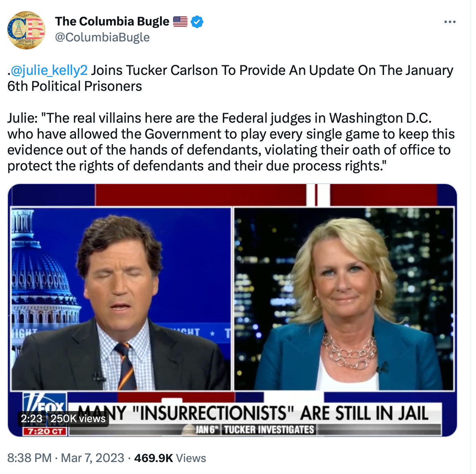
Task: Click the 2:23 video duration badge
Action: (31, 419)
